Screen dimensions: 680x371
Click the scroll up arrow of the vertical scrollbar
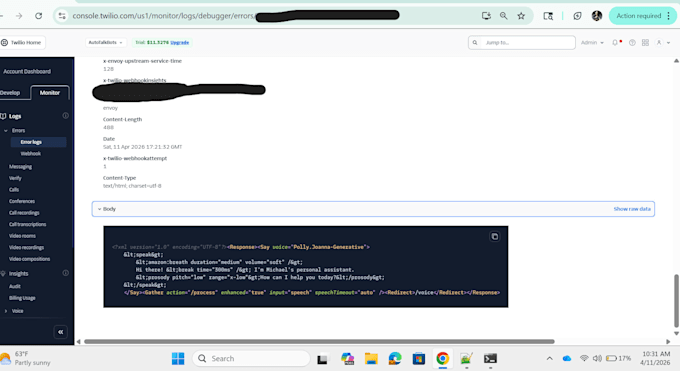(676, 61)
